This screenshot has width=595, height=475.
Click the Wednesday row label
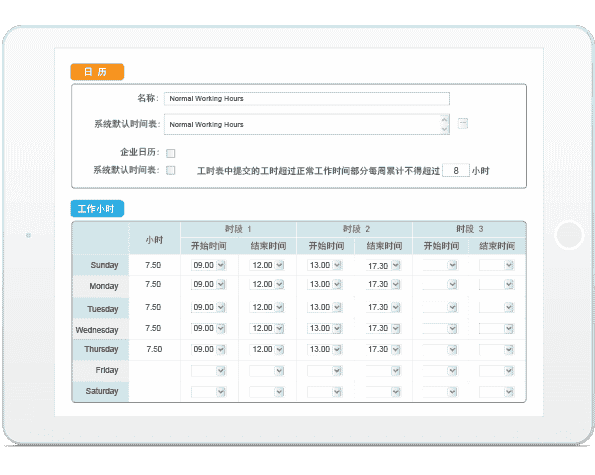(x=97, y=330)
